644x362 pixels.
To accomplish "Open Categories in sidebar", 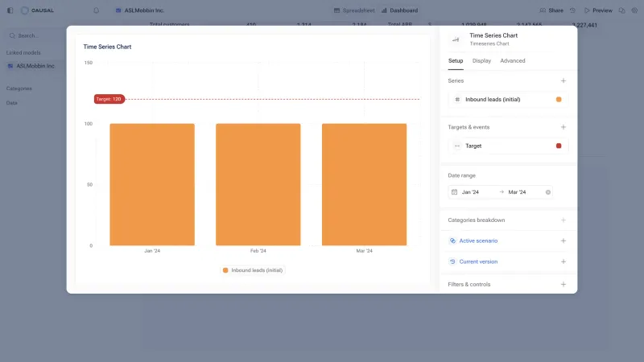I will [19, 88].
